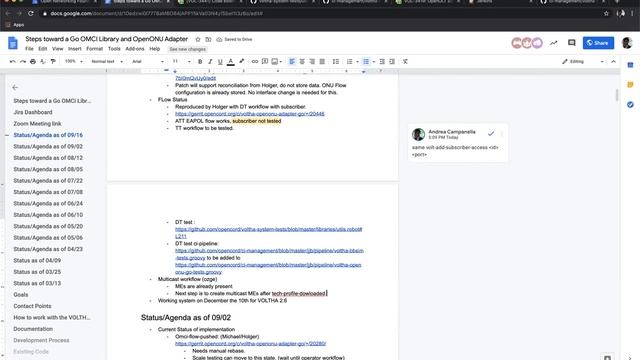Screen dimensions: 640x360
Task: Go to outline item Jira Dashboard
Action: coord(33,112)
